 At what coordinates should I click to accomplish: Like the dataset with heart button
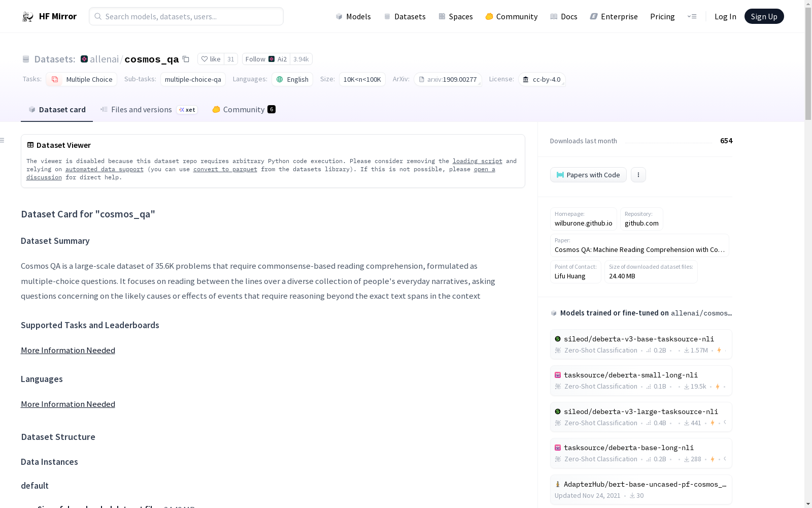click(x=211, y=59)
